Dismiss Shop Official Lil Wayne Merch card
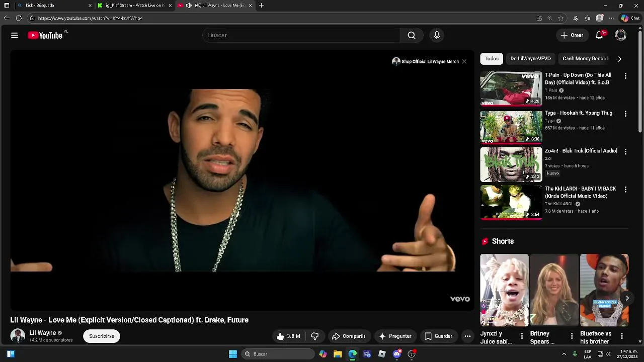This screenshot has width=644, height=362. pyautogui.click(x=464, y=61)
